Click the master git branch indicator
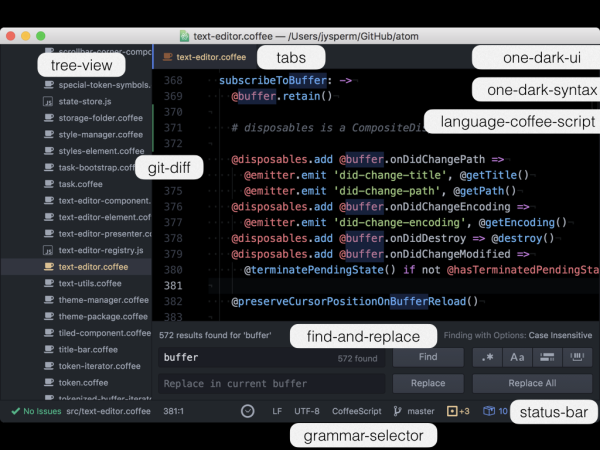Screen dimensions: 600x450 pyautogui.click(x=414, y=411)
